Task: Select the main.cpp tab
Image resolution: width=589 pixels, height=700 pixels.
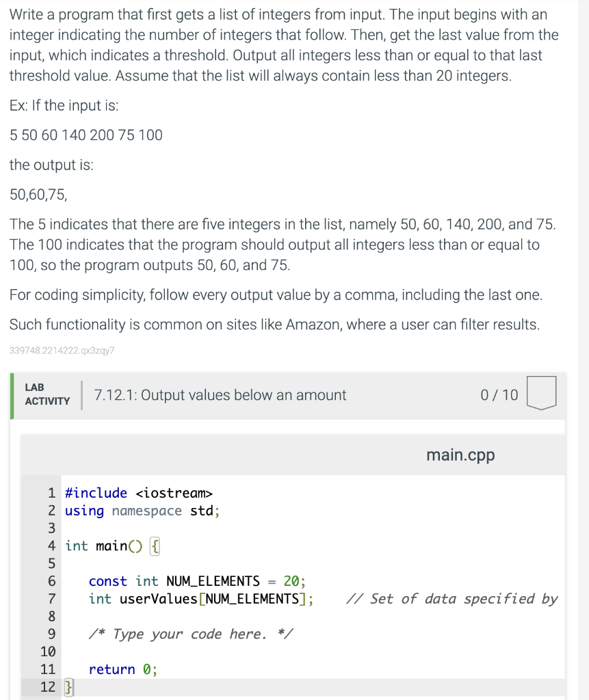Action: [x=460, y=454]
